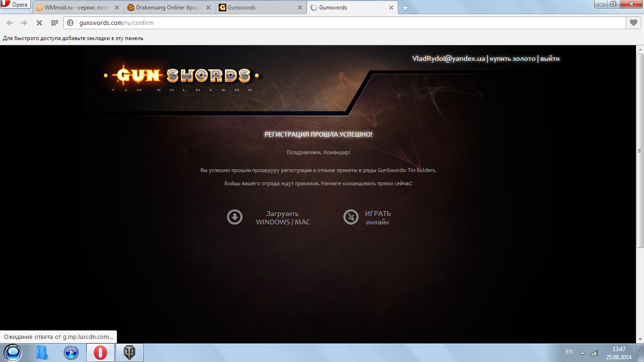
Task: Click the network signal tray icon
Action: coord(594,353)
